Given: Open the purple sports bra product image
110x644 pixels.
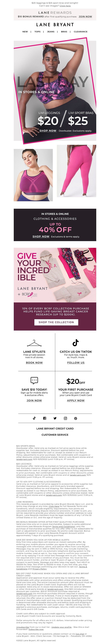Looking at the screenshot, I should [x=33, y=175].
